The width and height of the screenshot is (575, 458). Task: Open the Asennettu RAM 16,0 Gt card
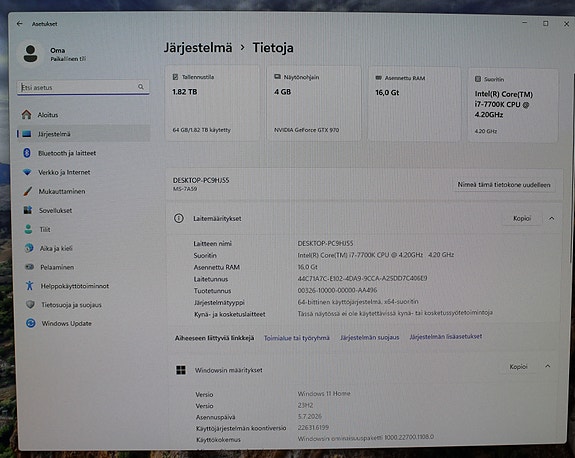tap(414, 104)
